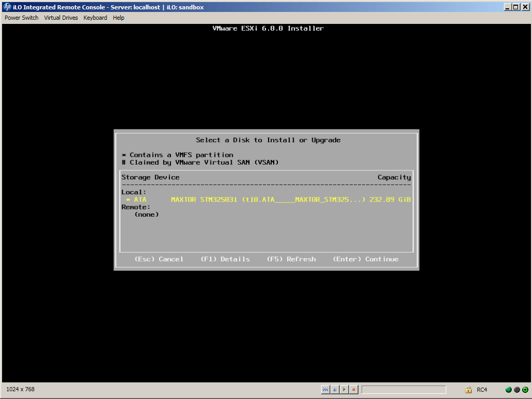The height and width of the screenshot is (399, 532).
Task: Click the (F1) Details option
Action: point(225,259)
